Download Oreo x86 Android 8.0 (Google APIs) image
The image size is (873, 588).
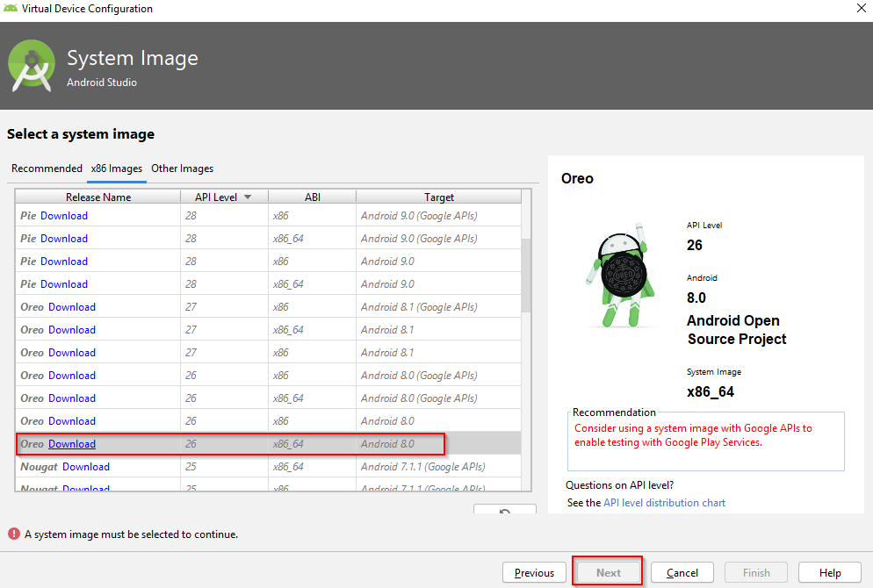pyautogui.click(x=72, y=376)
